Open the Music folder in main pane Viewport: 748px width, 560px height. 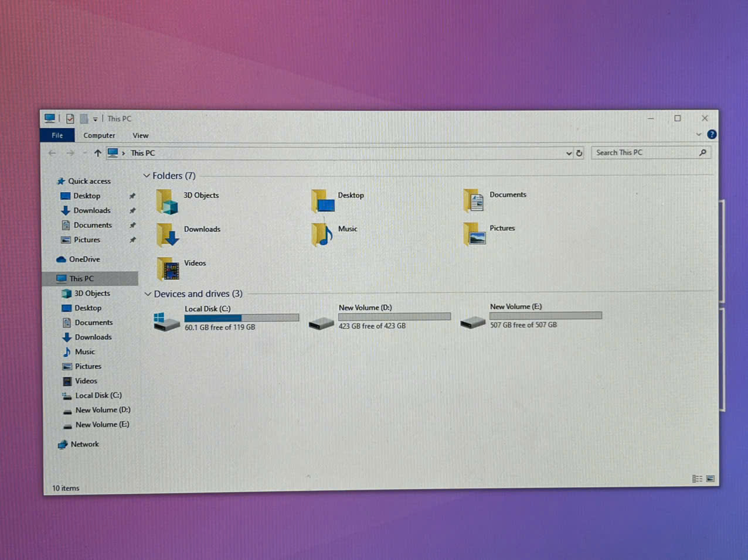[x=322, y=234]
